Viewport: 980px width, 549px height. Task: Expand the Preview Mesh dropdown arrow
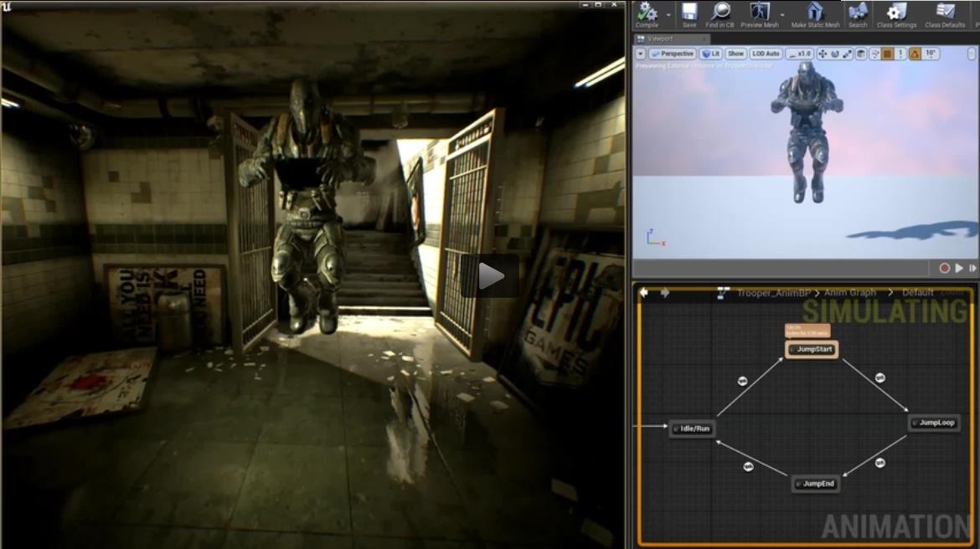pyautogui.click(x=782, y=15)
